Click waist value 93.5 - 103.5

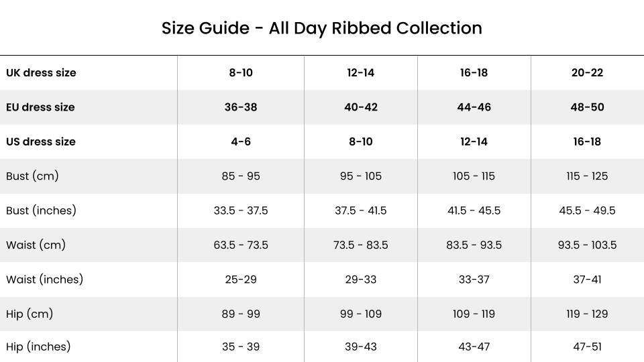coord(587,245)
